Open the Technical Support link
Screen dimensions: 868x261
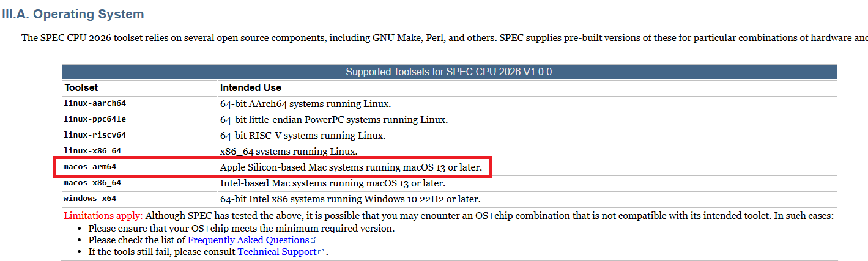pyautogui.click(x=277, y=251)
